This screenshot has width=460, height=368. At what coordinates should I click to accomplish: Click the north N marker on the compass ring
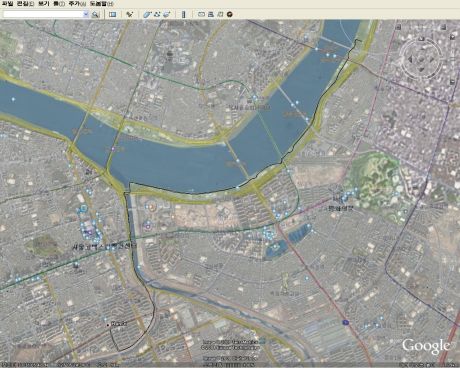[x=421, y=39]
